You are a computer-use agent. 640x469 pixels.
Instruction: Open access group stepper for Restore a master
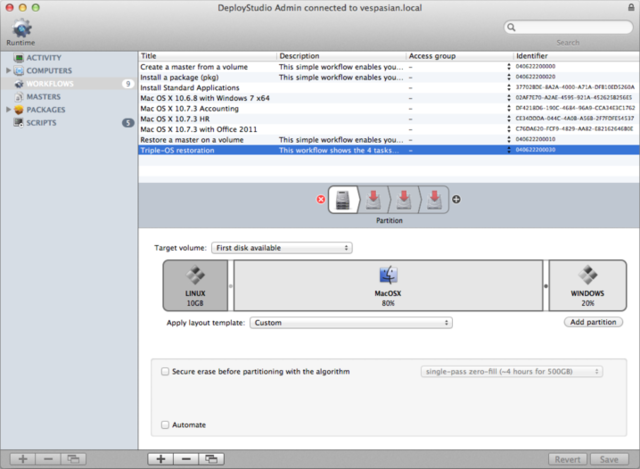(509, 139)
